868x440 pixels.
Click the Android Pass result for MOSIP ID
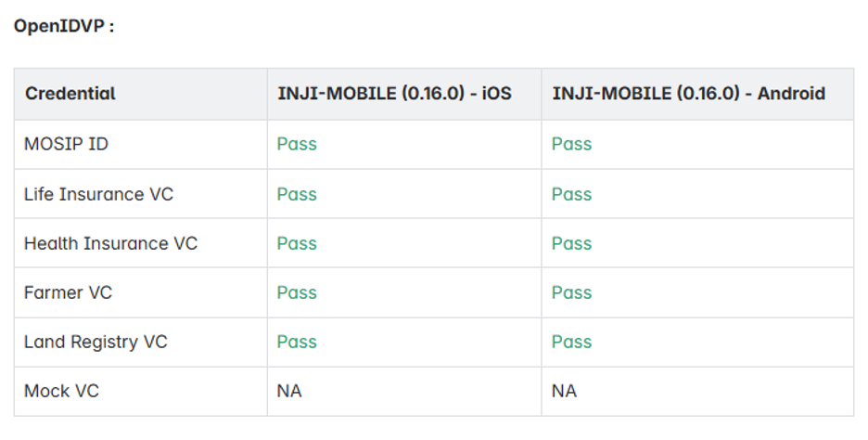coord(571,144)
